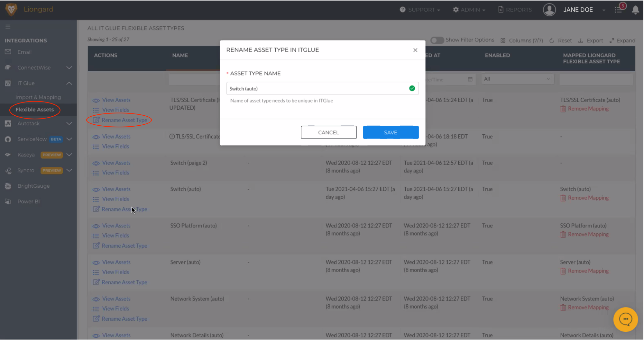Click trash icon for Server (auto) mapping
644x340 pixels.
click(563, 271)
